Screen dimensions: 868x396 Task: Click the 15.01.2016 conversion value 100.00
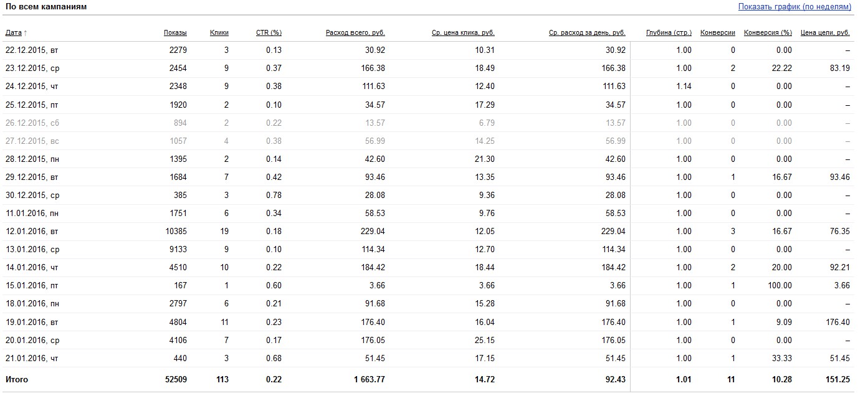tap(780, 285)
